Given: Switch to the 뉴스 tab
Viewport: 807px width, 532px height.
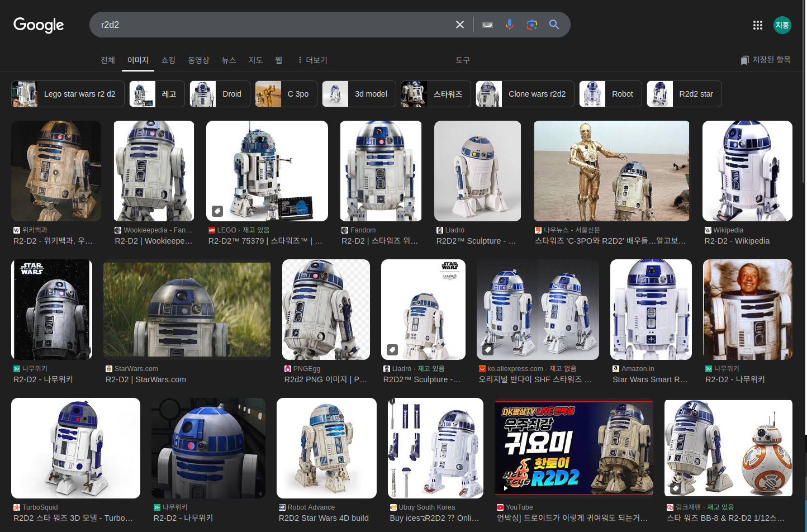Looking at the screenshot, I should point(229,60).
